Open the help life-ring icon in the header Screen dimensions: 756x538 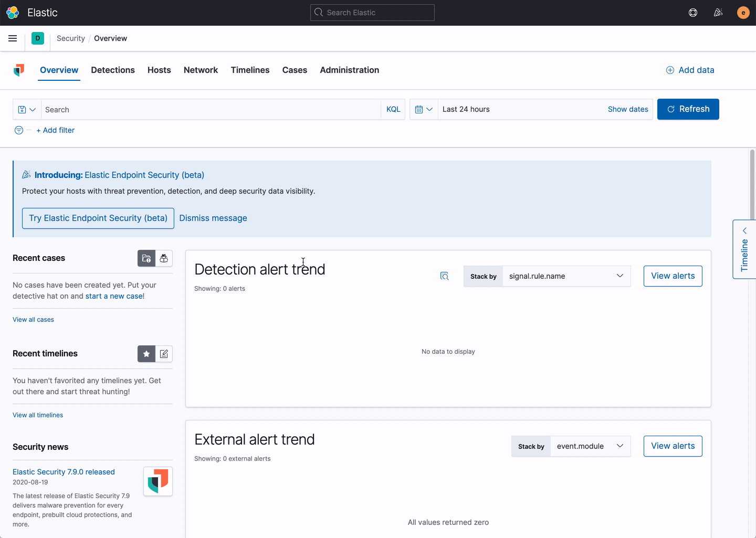[692, 12]
